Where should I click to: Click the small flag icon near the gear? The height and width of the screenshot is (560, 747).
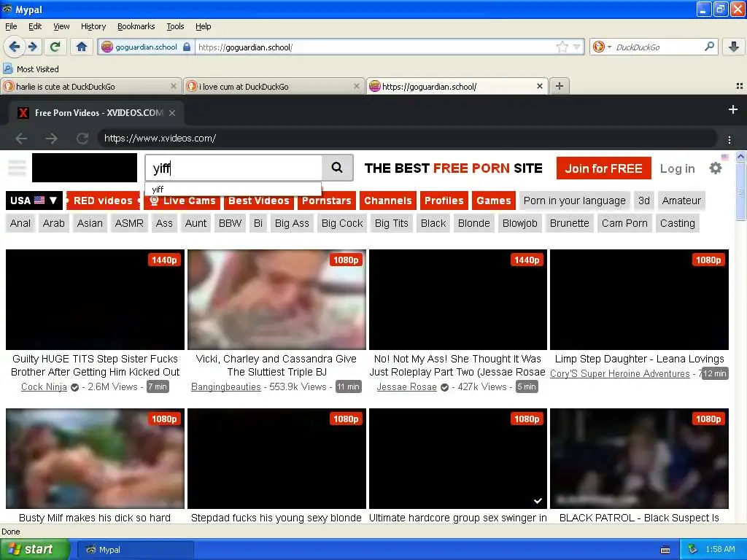[725, 157]
